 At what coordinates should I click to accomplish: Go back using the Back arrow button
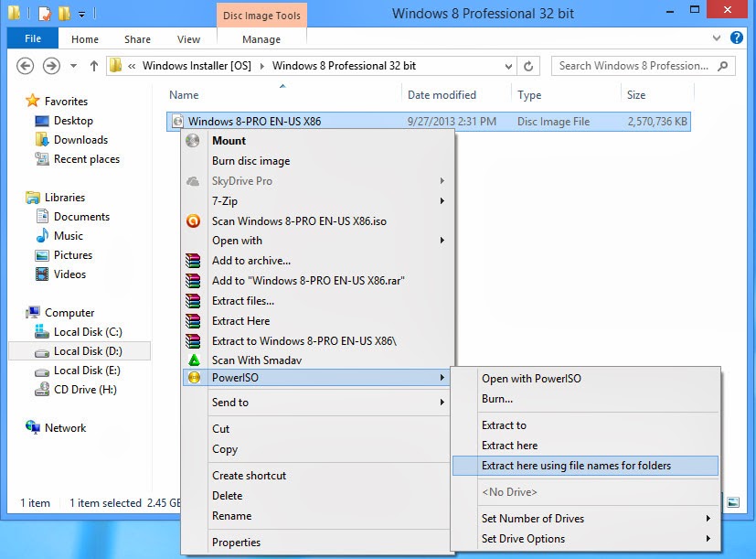click(x=25, y=66)
